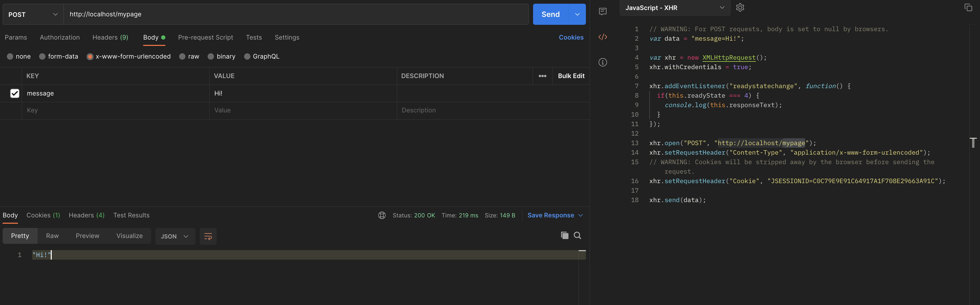Uncheck the message key-value row
980x305 pixels.
(15, 93)
